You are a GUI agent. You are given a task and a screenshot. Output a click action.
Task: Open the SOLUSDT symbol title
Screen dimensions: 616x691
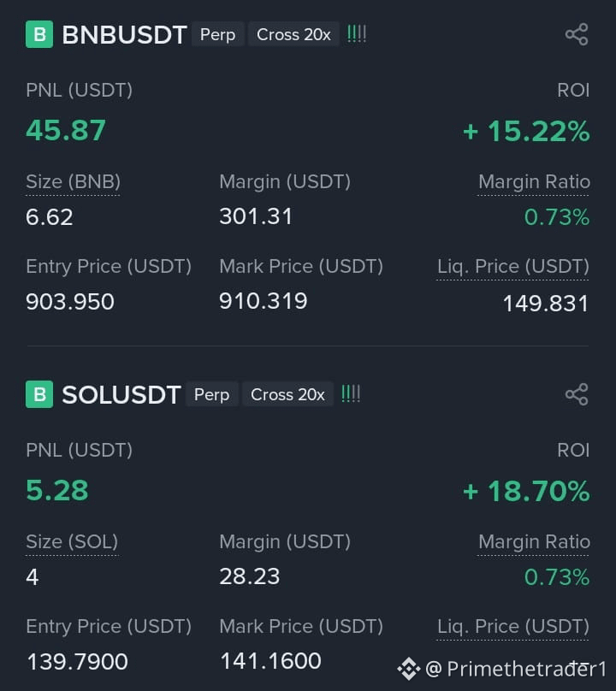[121, 395]
